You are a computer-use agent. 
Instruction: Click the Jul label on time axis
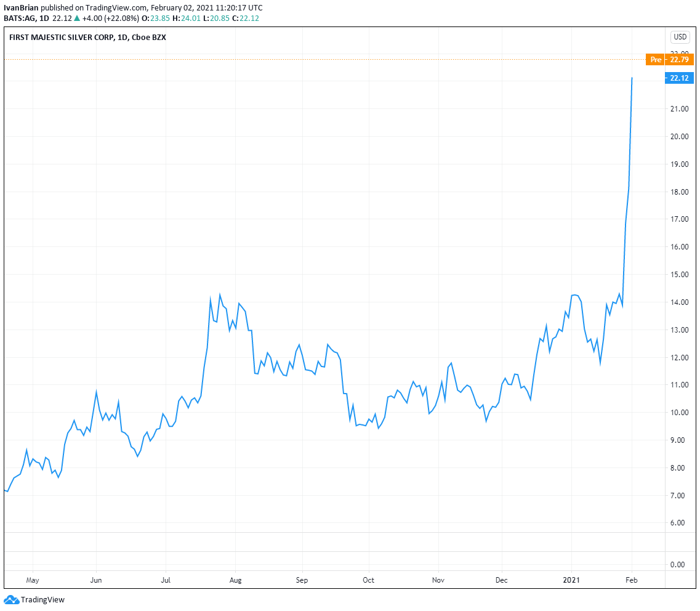click(166, 580)
